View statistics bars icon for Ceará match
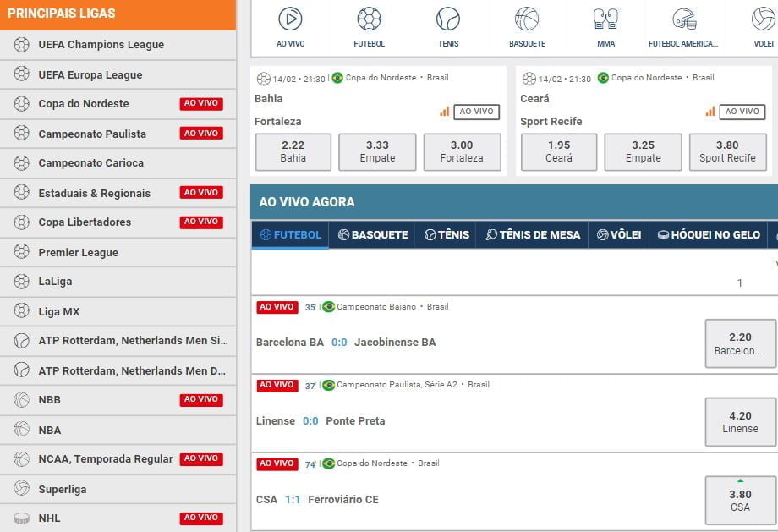This screenshot has width=778, height=532. [710, 112]
